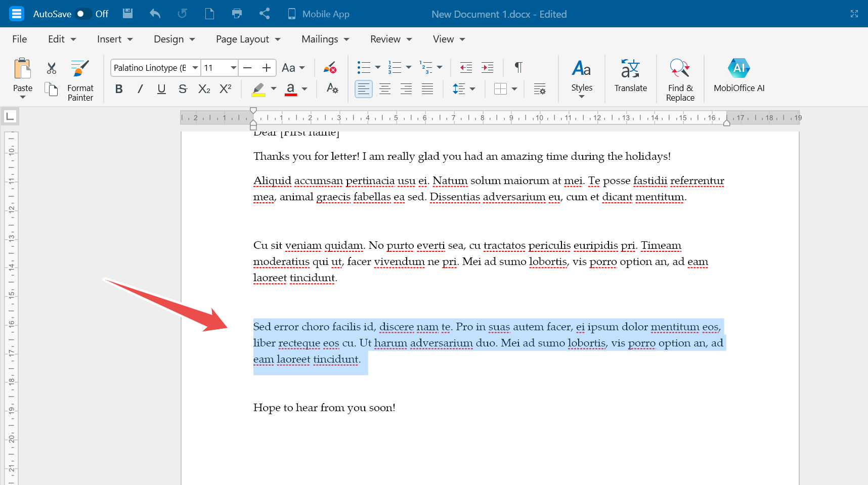Open the Mailings menu
The height and width of the screenshot is (485, 868).
pos(325,39)
